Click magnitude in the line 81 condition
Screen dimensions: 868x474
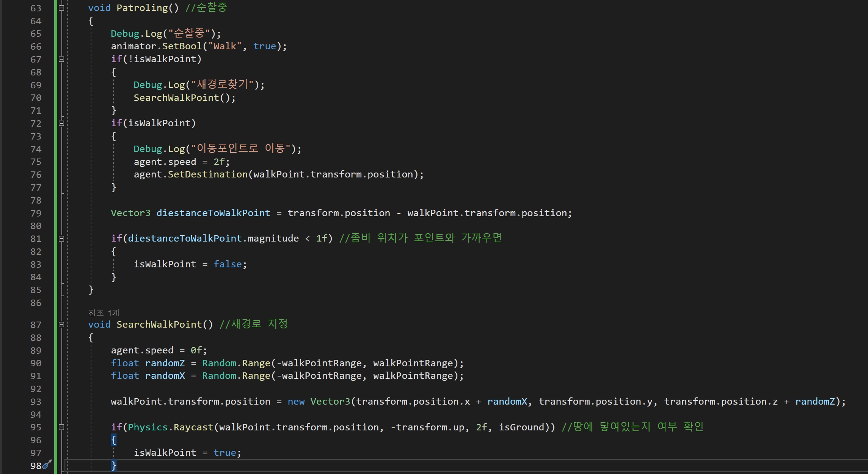tap(273, 239)
